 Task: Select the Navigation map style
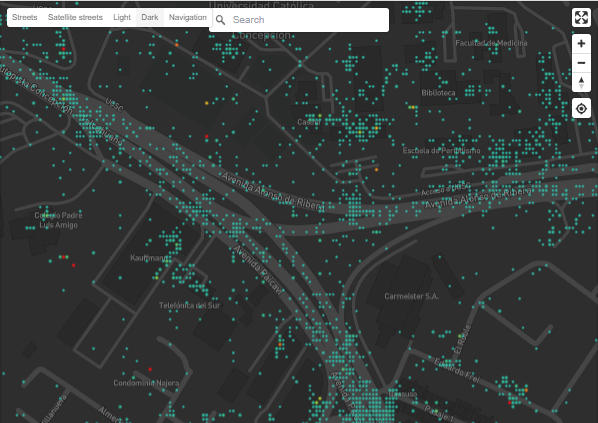click(188, 17)
